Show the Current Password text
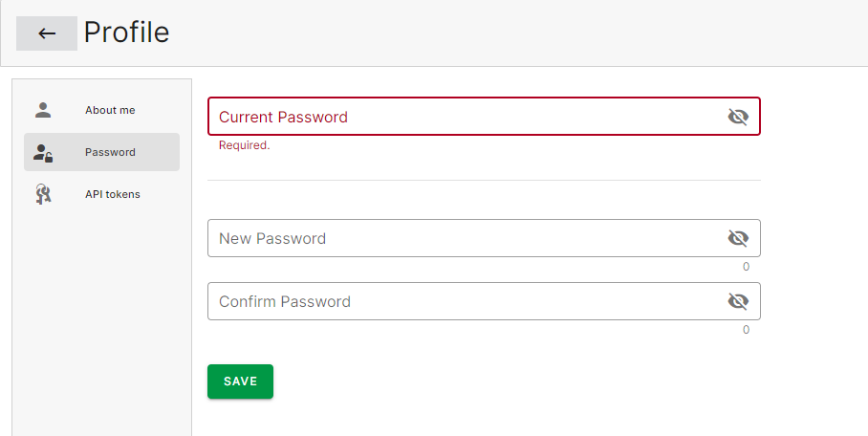The height and width of the screenshot is (436, 868). (737, 117)
